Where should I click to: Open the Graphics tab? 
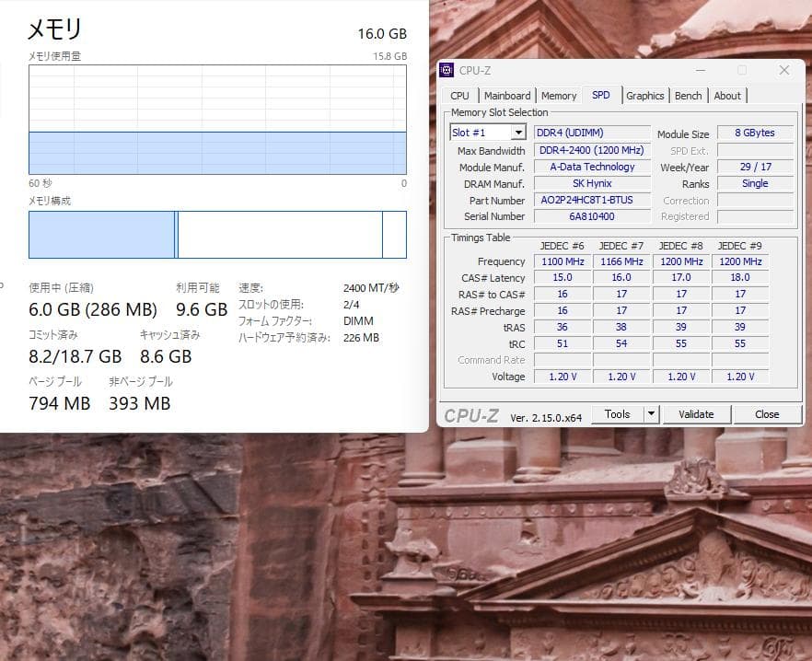coord(645,95)
